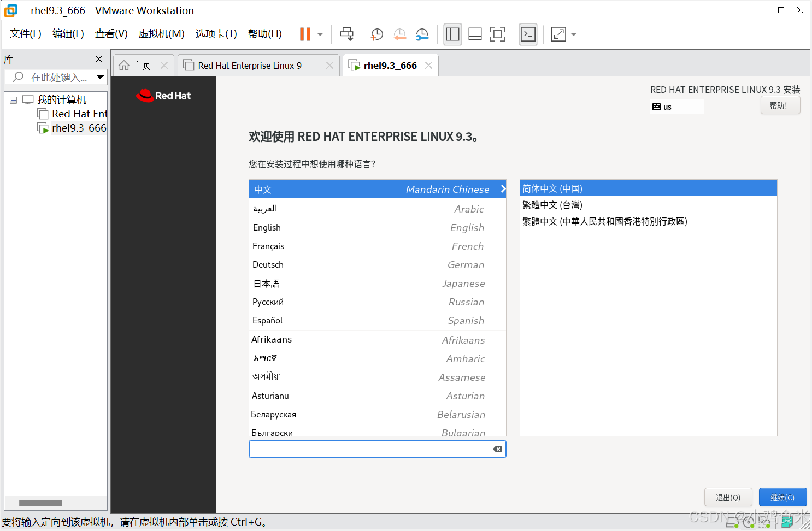This screenshot has height=531, width=812.
Task: Select the Español Spanish language row
Action: [378, 320]
